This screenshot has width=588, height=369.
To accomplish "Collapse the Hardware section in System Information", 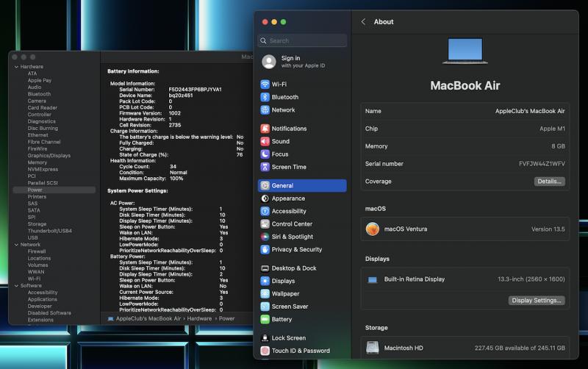I will pos(16,67).
